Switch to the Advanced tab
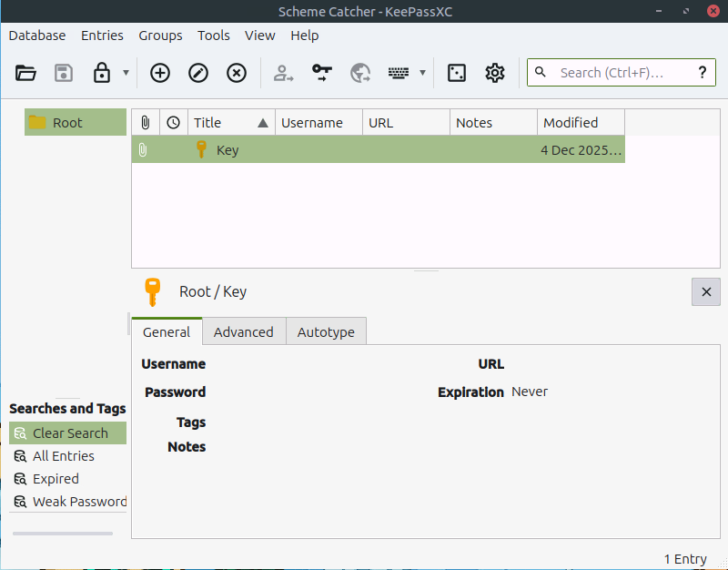The image size is (728, 570). click(243, 332)
